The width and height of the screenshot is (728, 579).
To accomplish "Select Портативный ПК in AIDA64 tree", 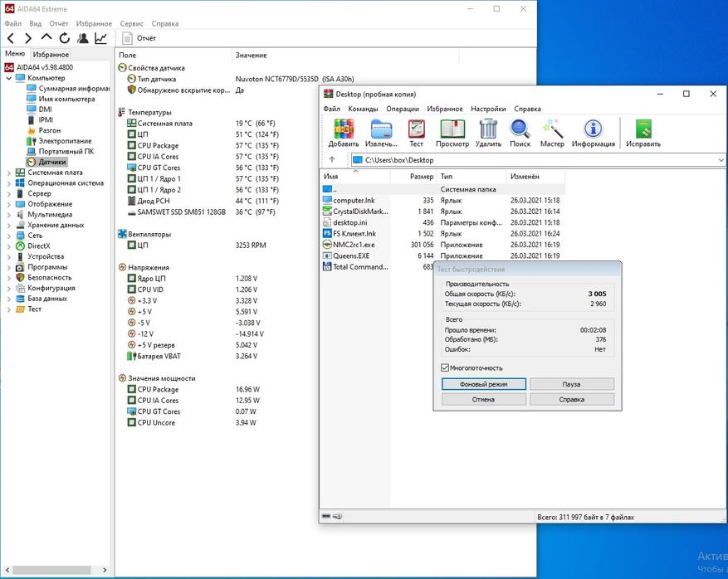I will (x=61, y=151).
